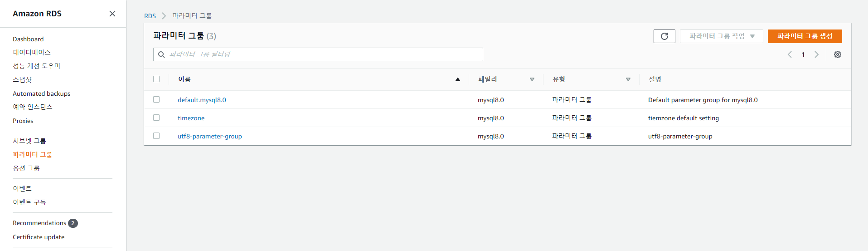Screen dimensions: 868x251
Task: Close the Amazon RDS sidebar panel
Action: (112, 14)
